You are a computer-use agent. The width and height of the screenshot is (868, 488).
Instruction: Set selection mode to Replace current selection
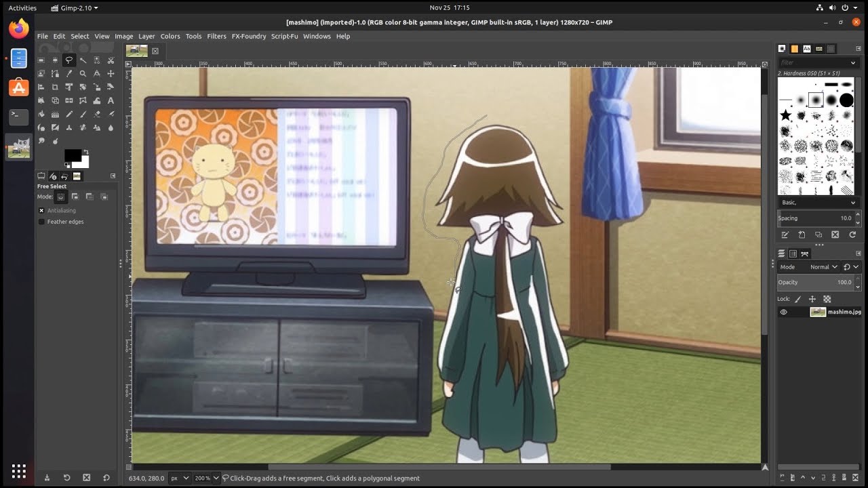(60, 197)
